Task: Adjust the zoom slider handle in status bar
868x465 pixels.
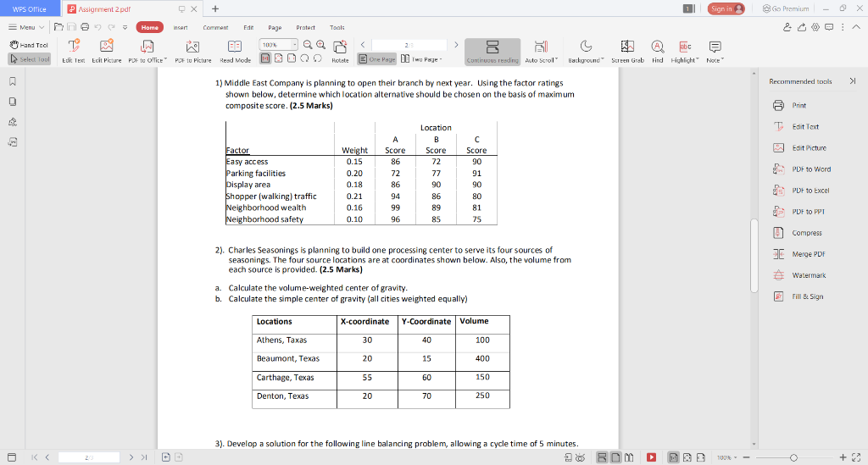Action: 793,457
